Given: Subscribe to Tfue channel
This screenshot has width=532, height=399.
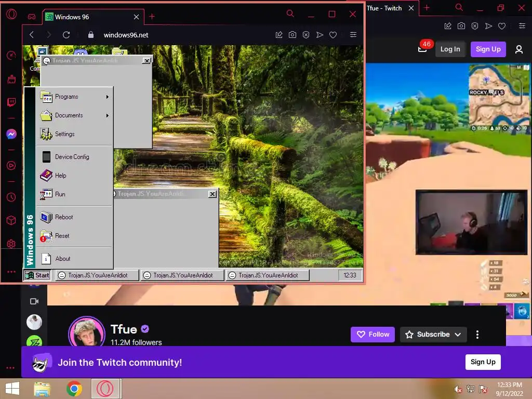Looking at the screenshot, I should coord(433,335).
